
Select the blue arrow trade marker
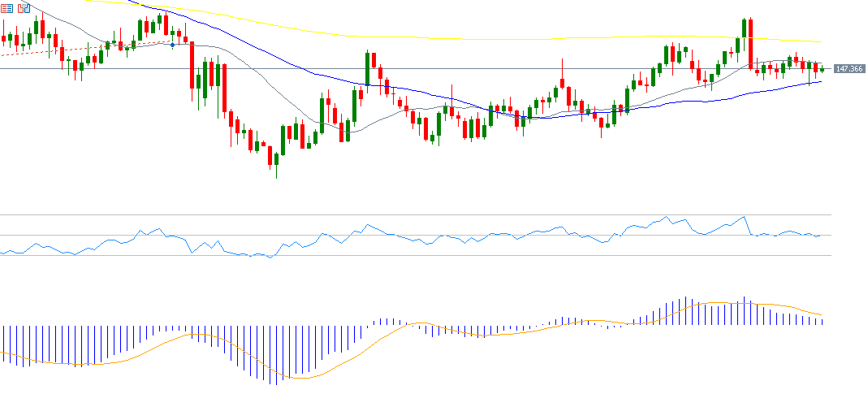(172, 45)
